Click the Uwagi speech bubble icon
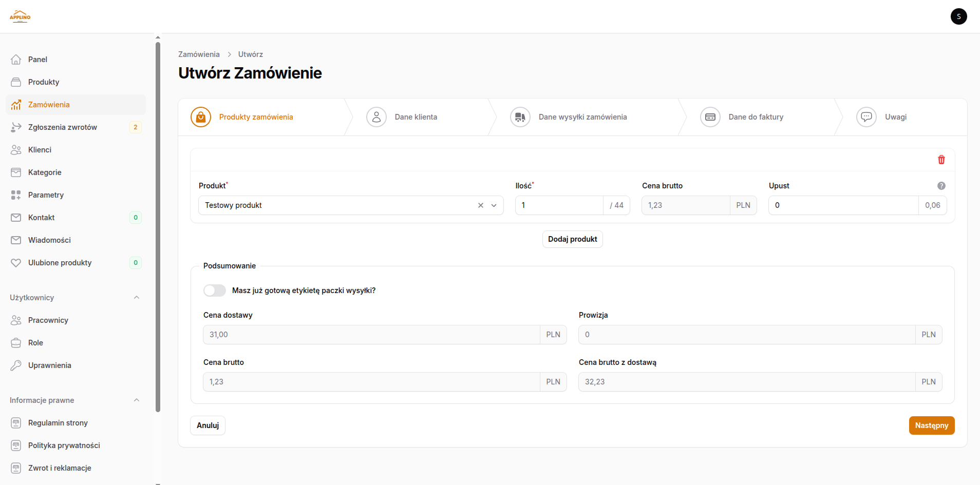This screenshot has width=980, height=485. (x=866, y=117)
